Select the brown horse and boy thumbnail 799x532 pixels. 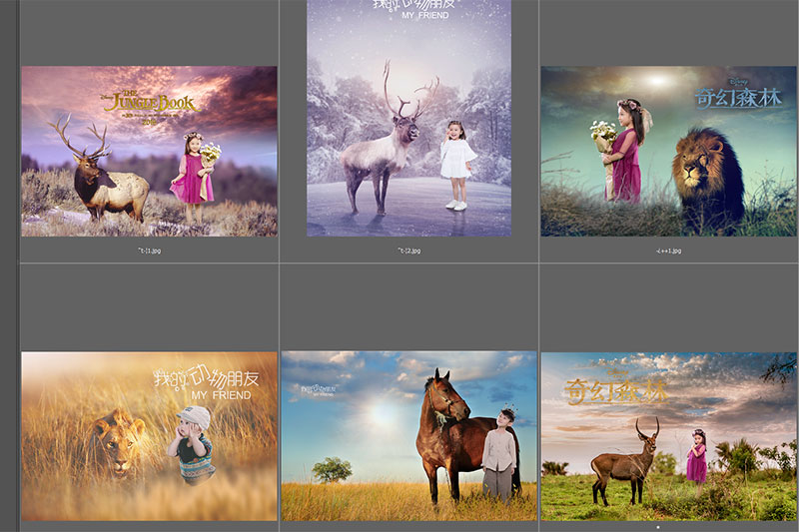[409, 436]
